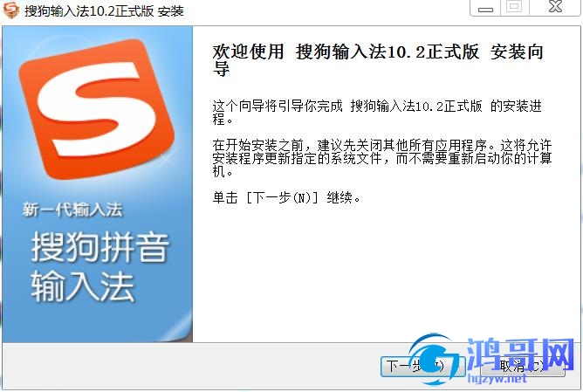Click the window title 搜狗输入法10.2正式版 安装
Viewport: 583px width, 392px height.
(104, 10)
